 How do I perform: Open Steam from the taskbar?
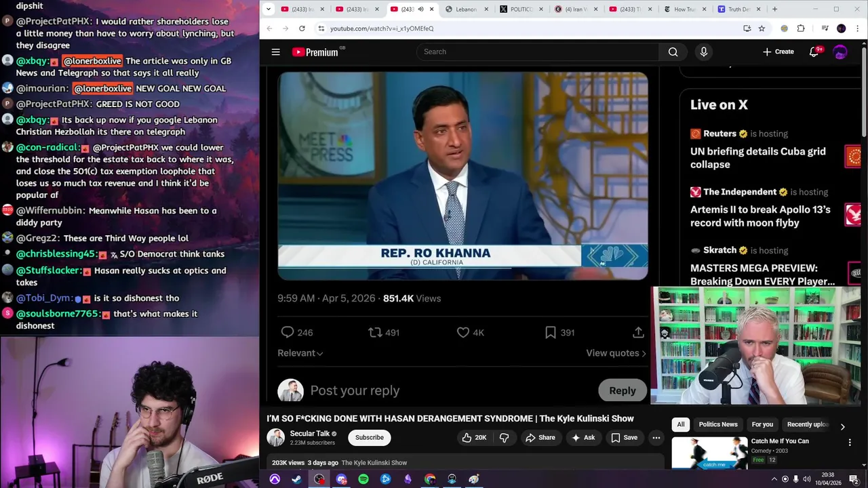297,479
